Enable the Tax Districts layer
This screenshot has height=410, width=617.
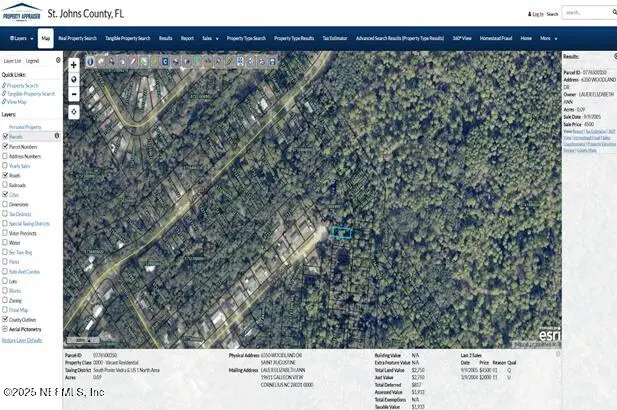click(5, 213)
